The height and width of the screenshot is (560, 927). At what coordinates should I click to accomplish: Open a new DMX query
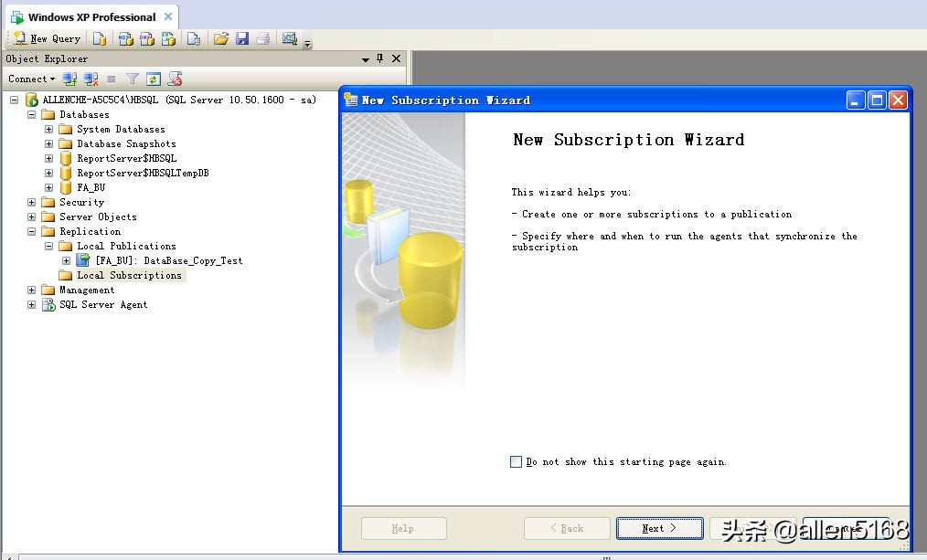coord(146,38)
